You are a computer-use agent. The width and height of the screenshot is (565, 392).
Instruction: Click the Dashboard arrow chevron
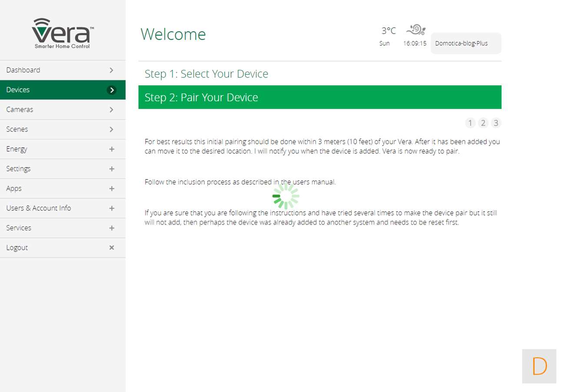[x=112, y=70]
